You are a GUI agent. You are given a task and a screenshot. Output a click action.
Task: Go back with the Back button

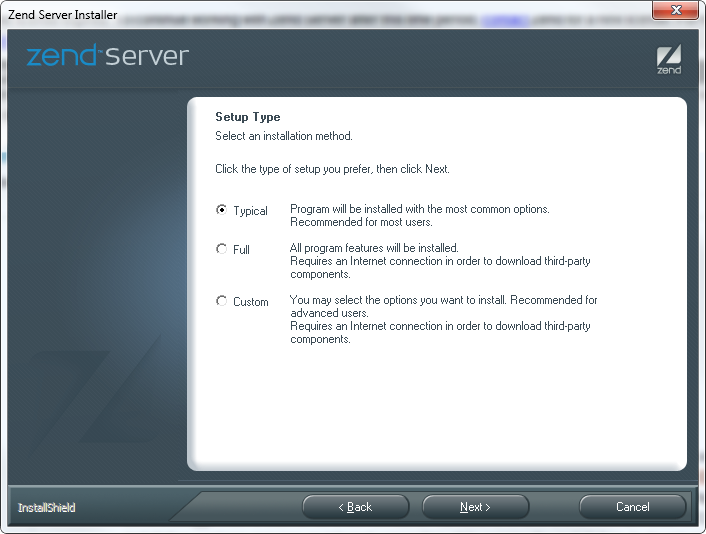[x=355, y=507]
